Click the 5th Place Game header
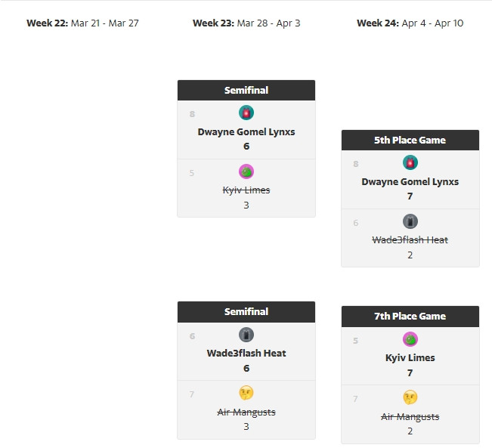Viewport: 492px width, 448px height. [410, 140]
